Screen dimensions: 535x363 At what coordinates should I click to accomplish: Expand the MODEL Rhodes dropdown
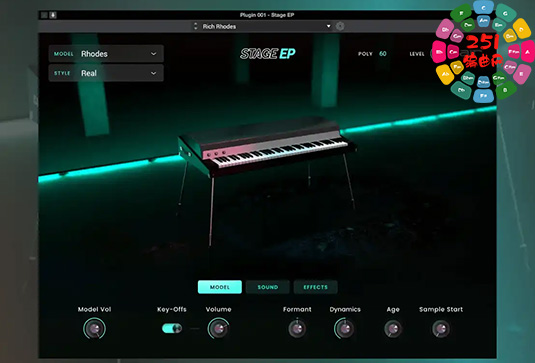click(106, 54)
